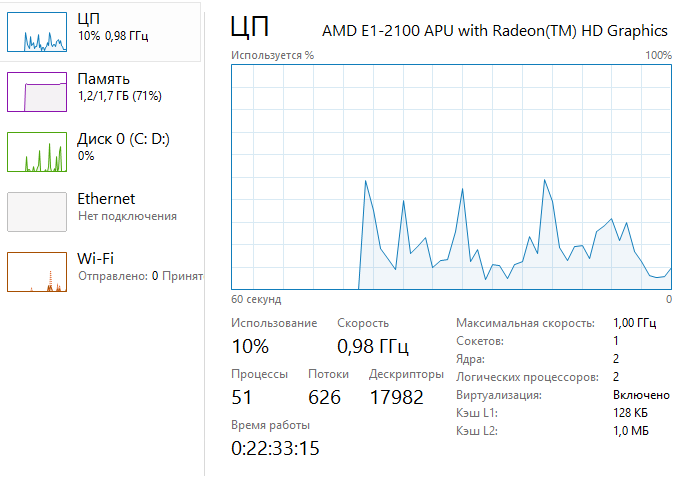Click the main CPU usage graph
Screen dimensions: 684x478
(x=451, y=177)
